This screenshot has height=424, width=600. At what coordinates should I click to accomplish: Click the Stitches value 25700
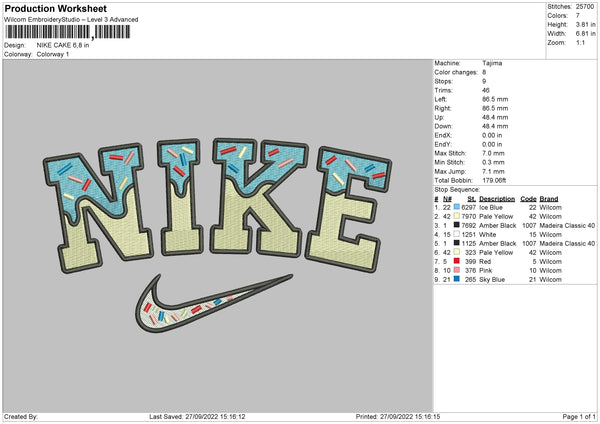[585, 7]
